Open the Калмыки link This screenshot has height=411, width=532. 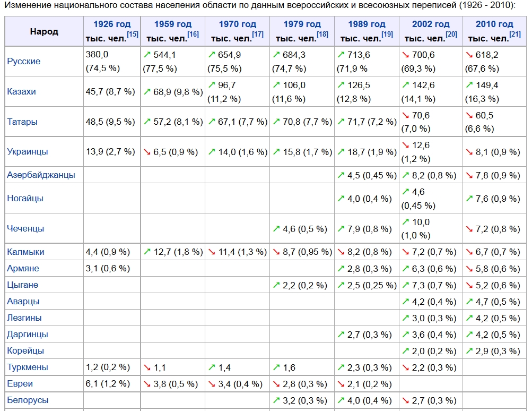pos(25,252)
